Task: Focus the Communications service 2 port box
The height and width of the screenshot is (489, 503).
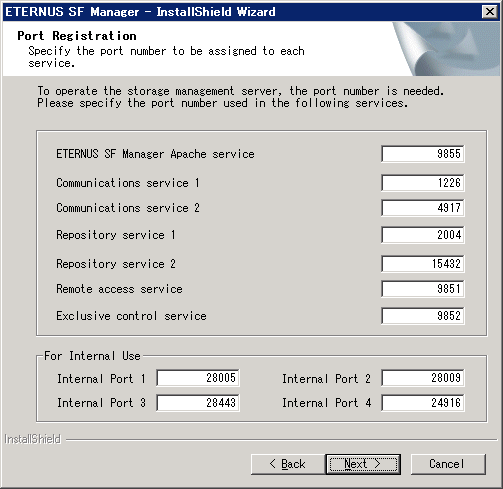Action: [x=423, y=208]
